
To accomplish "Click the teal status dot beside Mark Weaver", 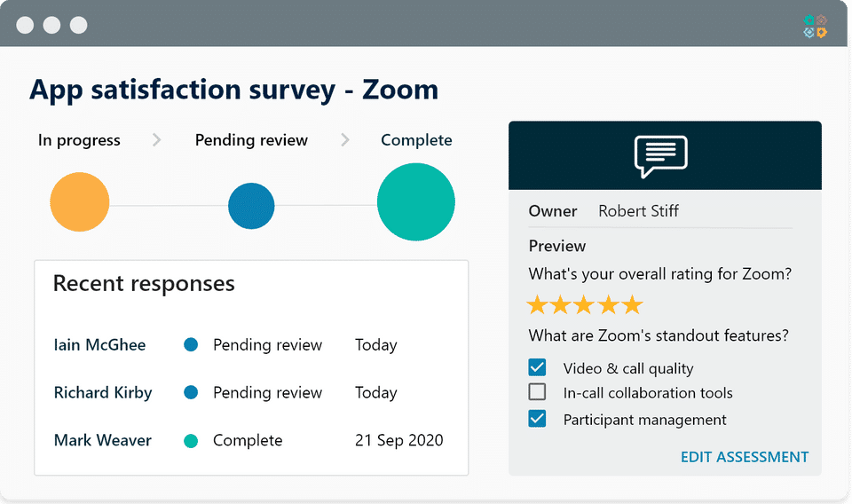I will (x=191, y=440).
